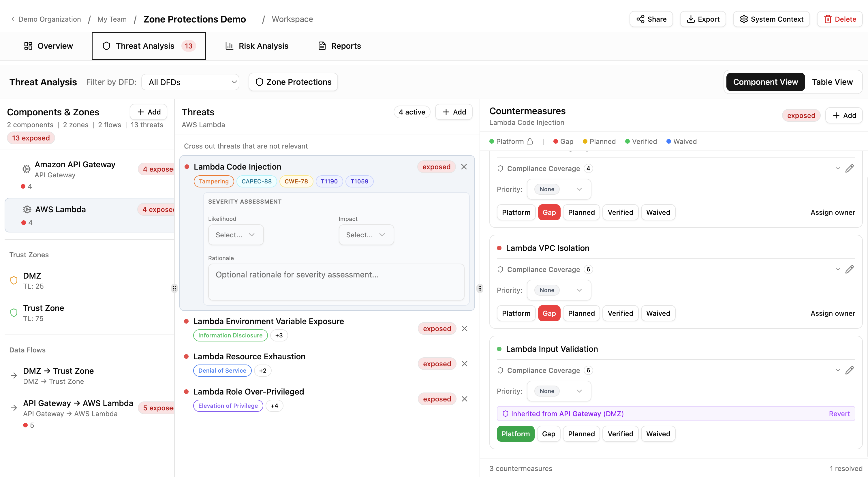Add a new countermeasure
The image size is (868, 477).
pyautogui.click(x=844, y=116)
